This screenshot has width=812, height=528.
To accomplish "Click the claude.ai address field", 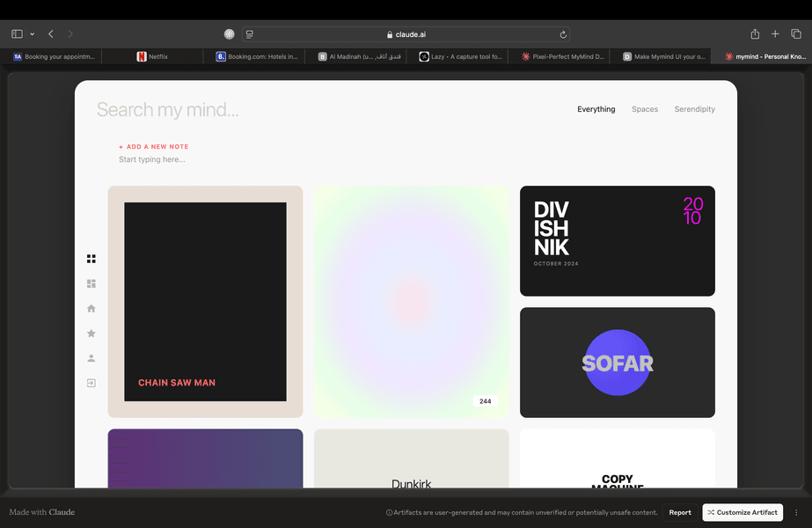I will click(x=406, y=34).
